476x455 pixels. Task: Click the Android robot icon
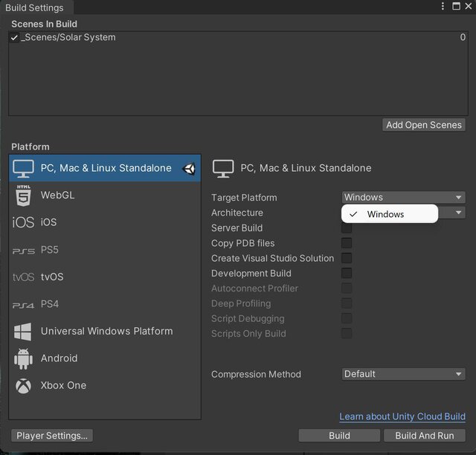click(23, 359)
